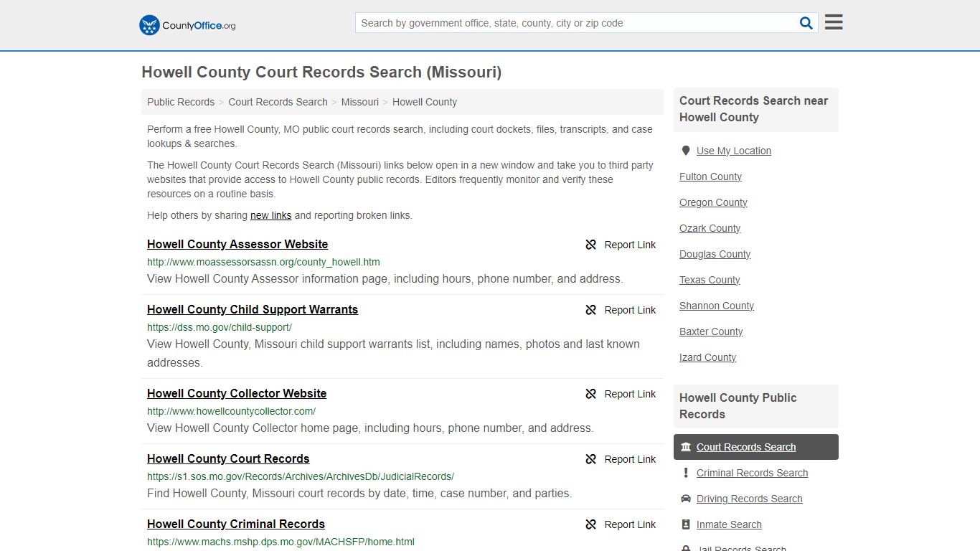Open Public Records breadcrumb
This screenshot has width=980, height=551.
click(x=181, y=102)
